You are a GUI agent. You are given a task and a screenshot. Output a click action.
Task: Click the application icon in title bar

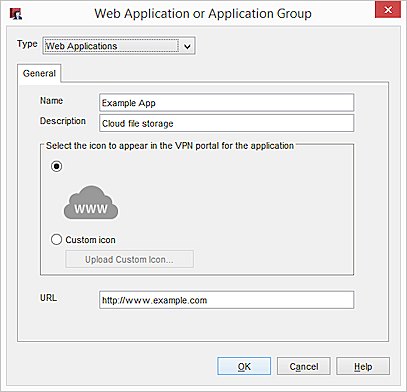pyautogui.click(x=16, y=14)
